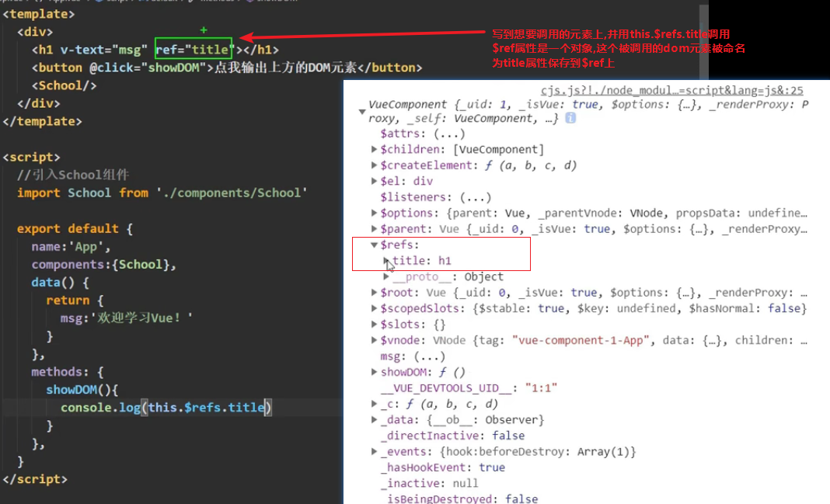830x504 pixels.
Task: Click the <School/> tag in template
Action: [64, 85]
